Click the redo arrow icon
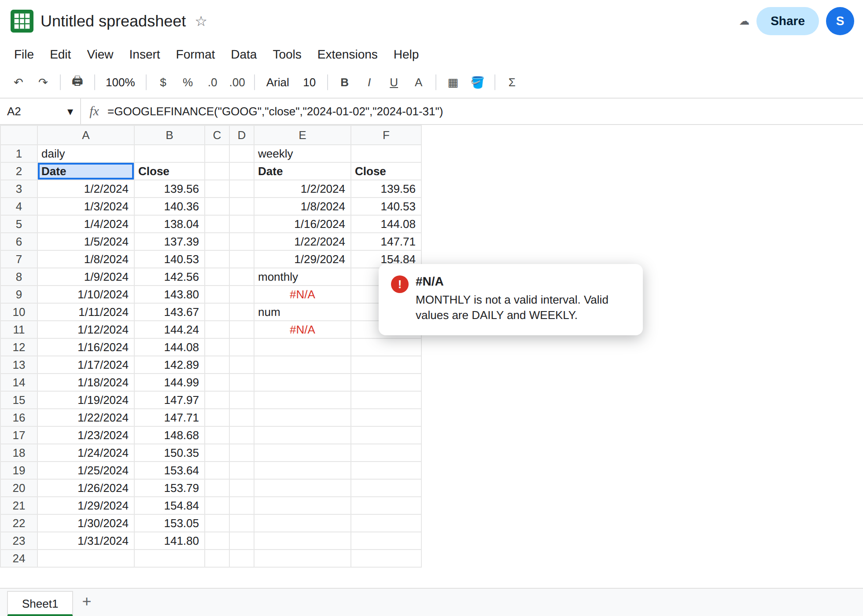The image size is (863, 616). pyautogui.click(x=43, y=82)
